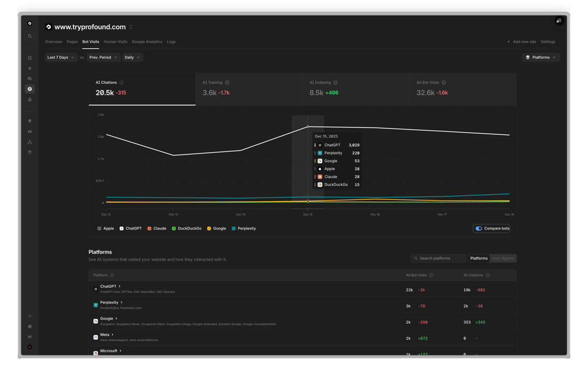Open the conversations bubbles sidebar icon
The image size is (588, 382).
29,79
